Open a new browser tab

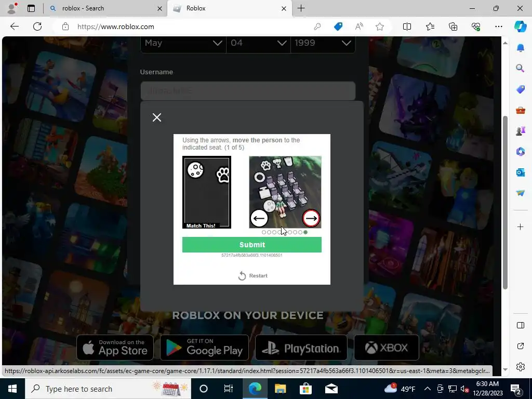click(301, 8)
